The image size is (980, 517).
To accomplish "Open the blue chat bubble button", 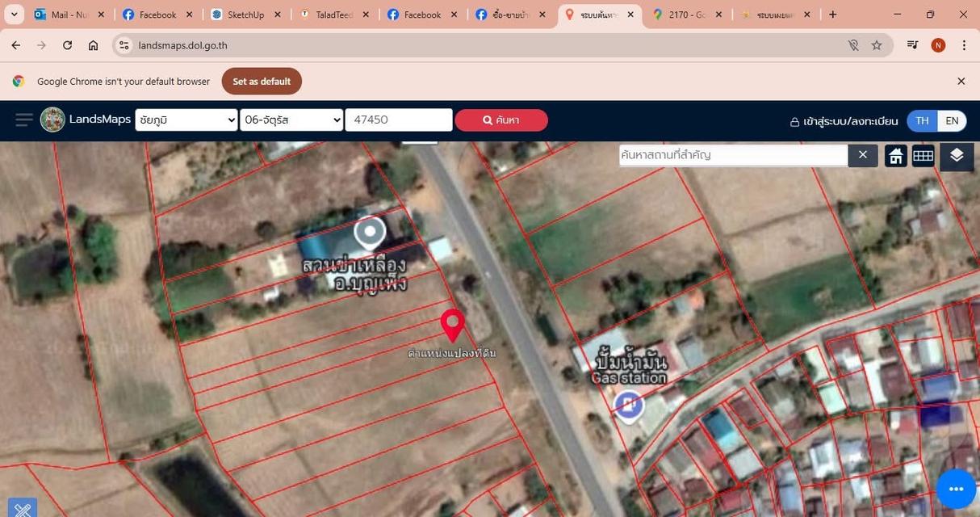I will (x=957, y=489).
